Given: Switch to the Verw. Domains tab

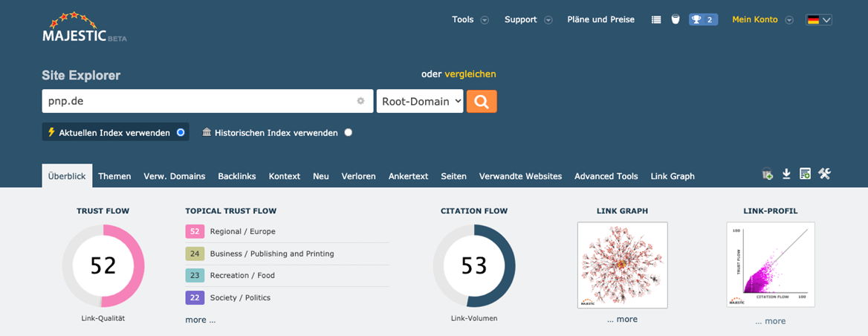Looking at the screenshot, I should pos(175,176).
